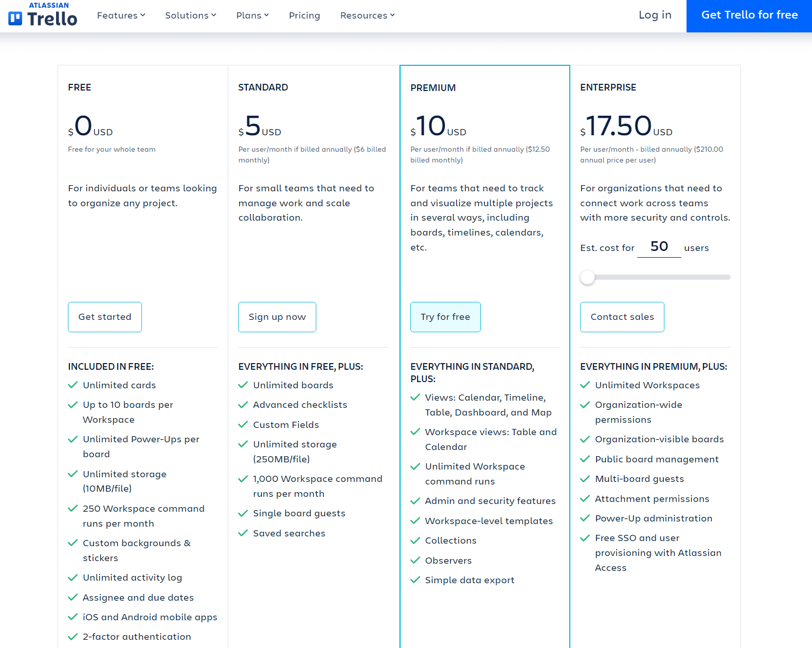
Task: Click check icon beside Custom backgrounds & stickers
Action: (73, 543)
